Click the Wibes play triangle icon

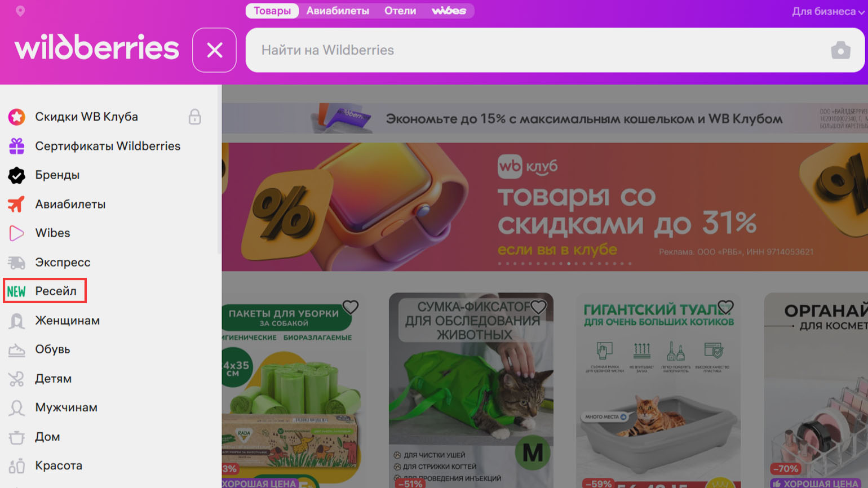coord(17,233)
